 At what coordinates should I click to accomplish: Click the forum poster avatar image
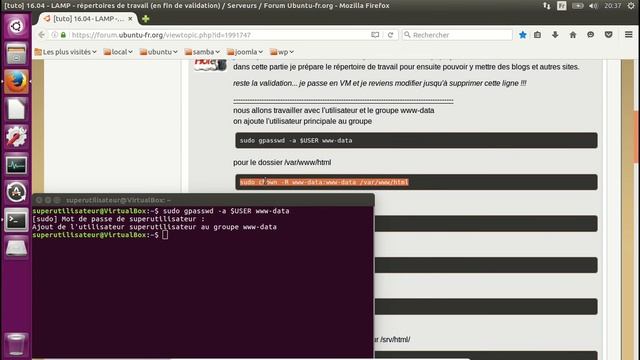210,64
